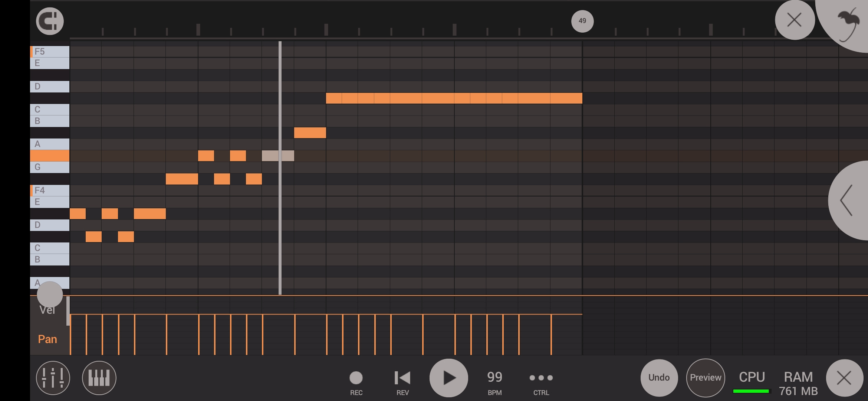Image resolution: width=868 pixels, height=401 pixels.
Task: Switch to the Pan editing lane
Action: (x=47, y=339)
